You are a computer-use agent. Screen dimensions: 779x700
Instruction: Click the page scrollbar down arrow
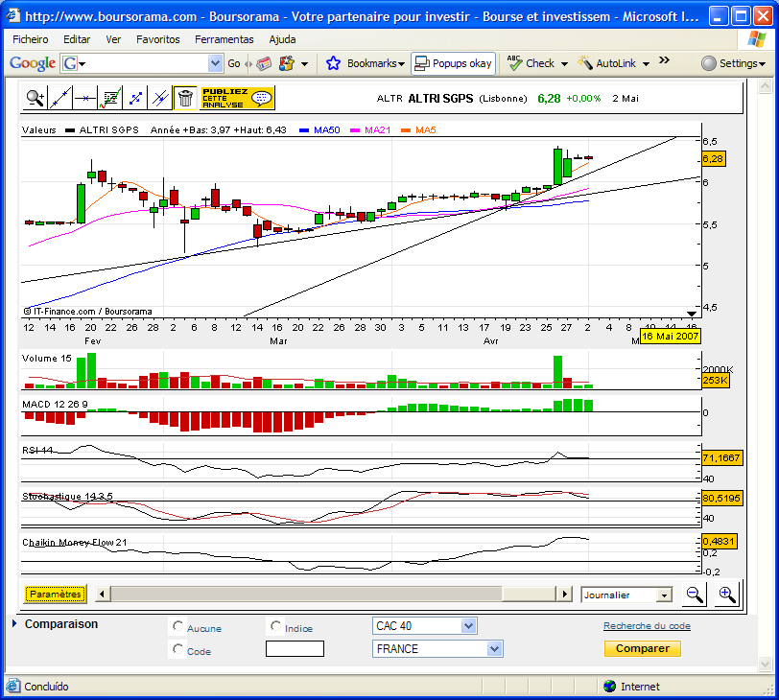point(765,664)
